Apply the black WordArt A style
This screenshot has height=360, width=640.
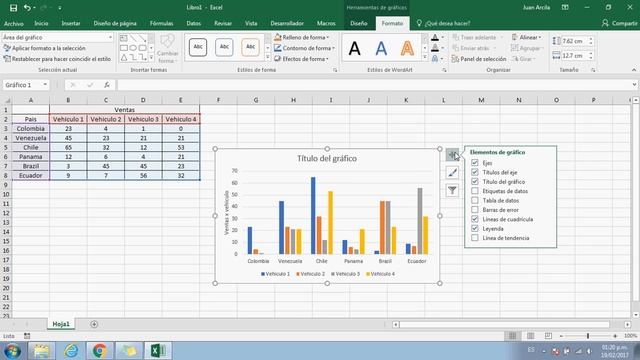355,48
